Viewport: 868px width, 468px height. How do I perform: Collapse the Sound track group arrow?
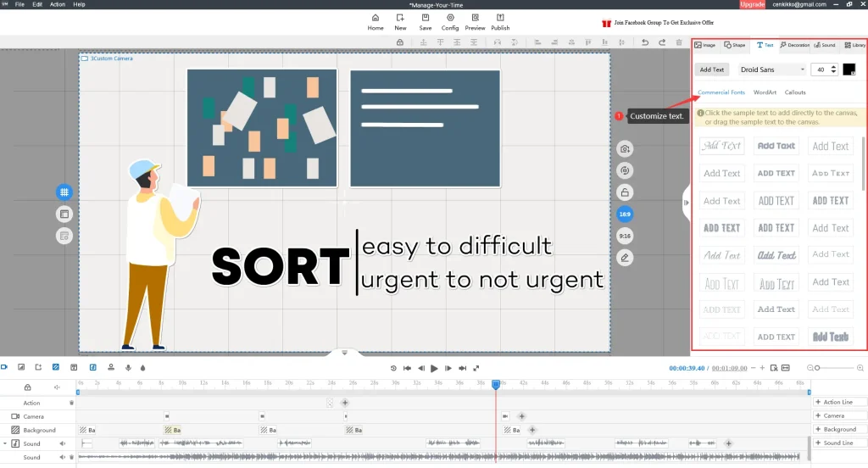(x=5, y=443)
